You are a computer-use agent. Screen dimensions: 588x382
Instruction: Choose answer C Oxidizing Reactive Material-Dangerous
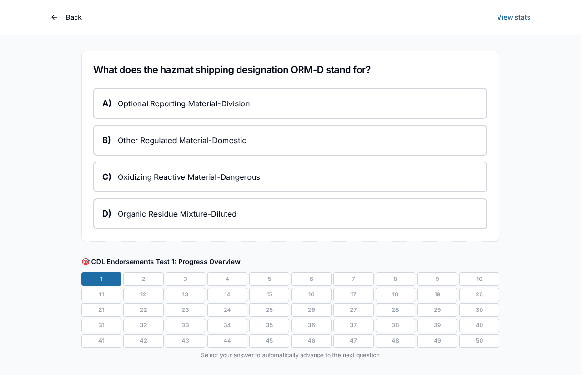(x=290, y=177)
